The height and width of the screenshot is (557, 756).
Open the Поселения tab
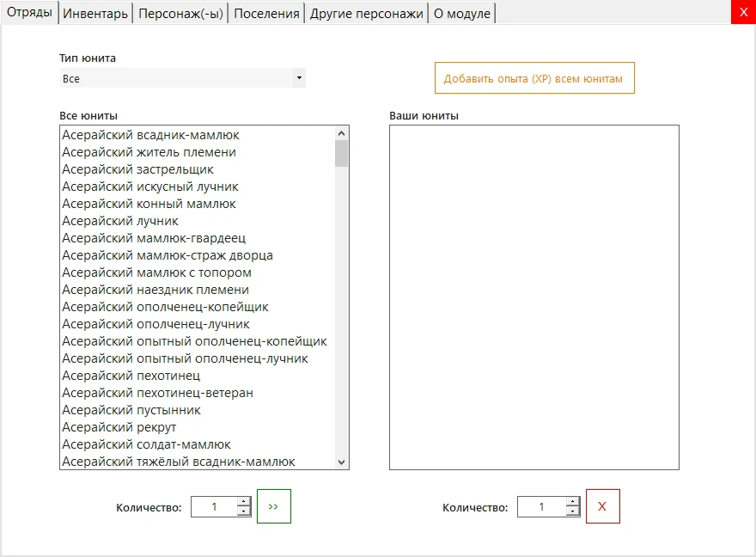click(266, 13)
